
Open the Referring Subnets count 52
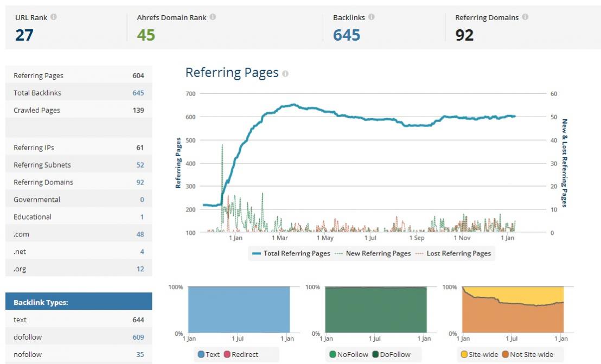coord(140,165)
